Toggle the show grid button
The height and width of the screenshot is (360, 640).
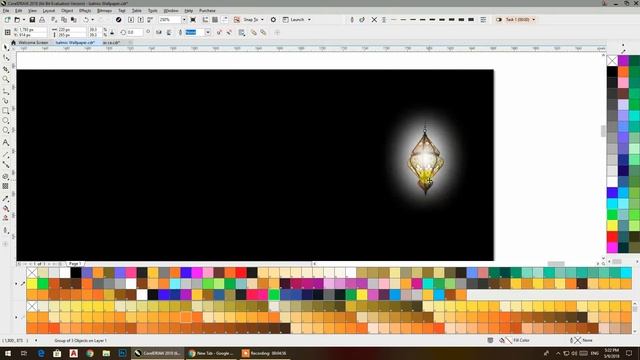click(215, 20)
